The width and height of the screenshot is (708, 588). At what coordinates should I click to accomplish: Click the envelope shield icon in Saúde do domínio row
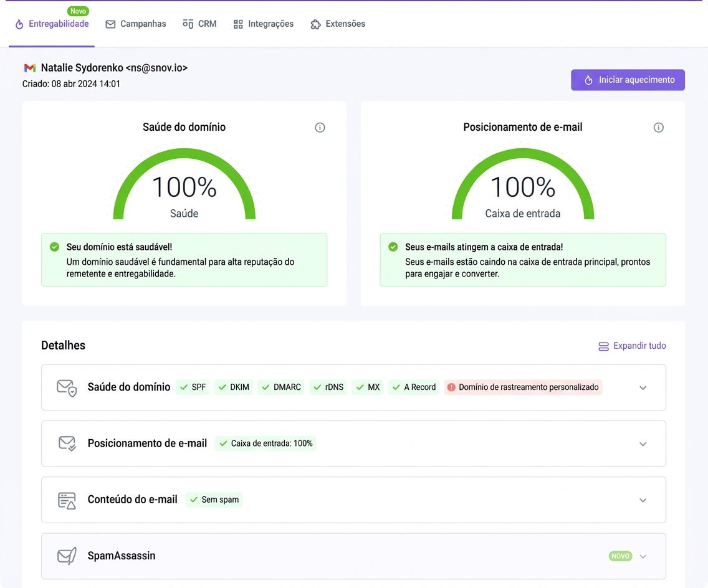tap(66, 387)
